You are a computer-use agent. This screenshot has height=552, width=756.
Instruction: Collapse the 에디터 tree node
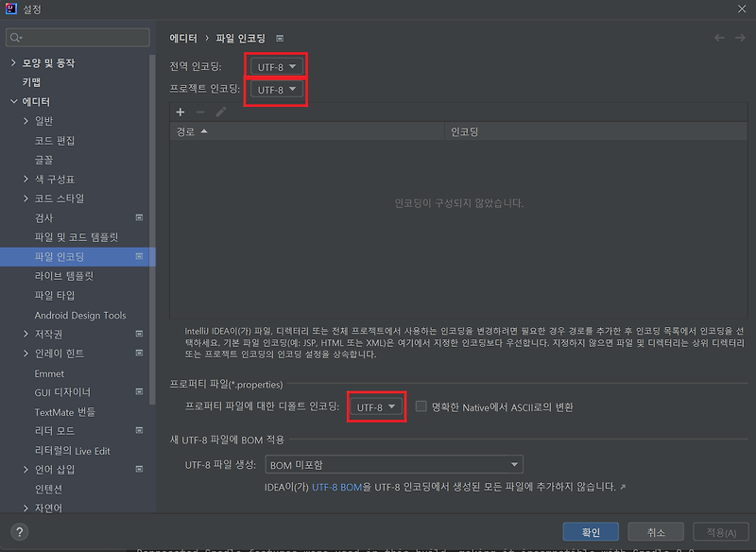(13, 100)
